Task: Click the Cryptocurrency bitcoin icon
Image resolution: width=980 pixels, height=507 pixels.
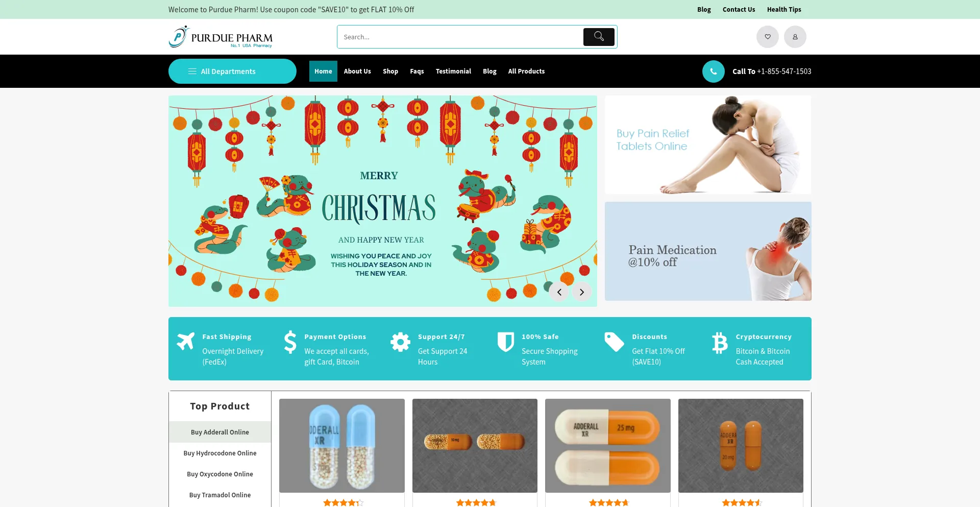Action: tap(720, 343)
